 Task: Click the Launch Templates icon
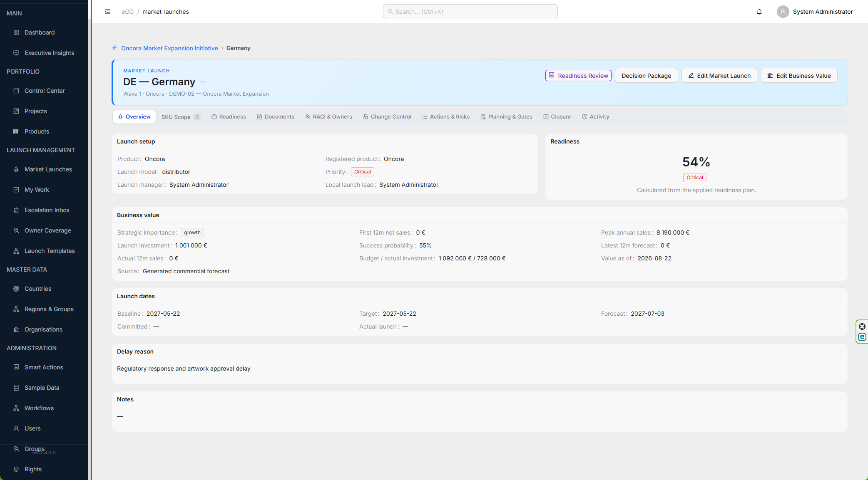pos(16,251)
